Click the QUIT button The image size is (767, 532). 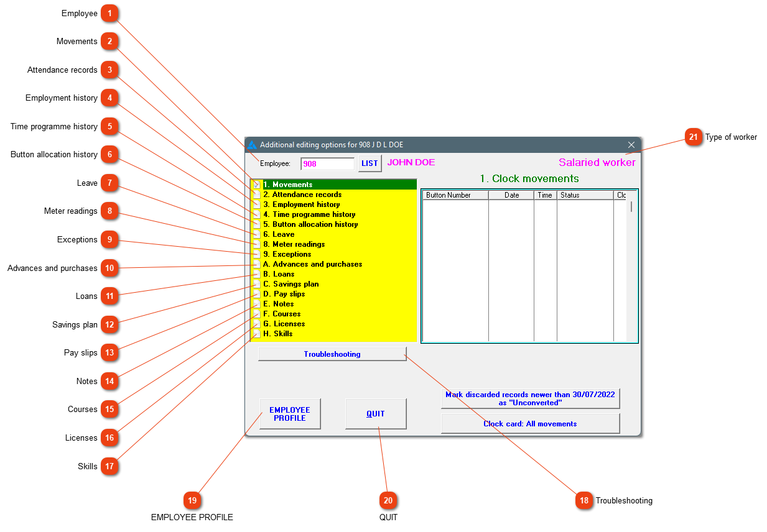(376, 414)
